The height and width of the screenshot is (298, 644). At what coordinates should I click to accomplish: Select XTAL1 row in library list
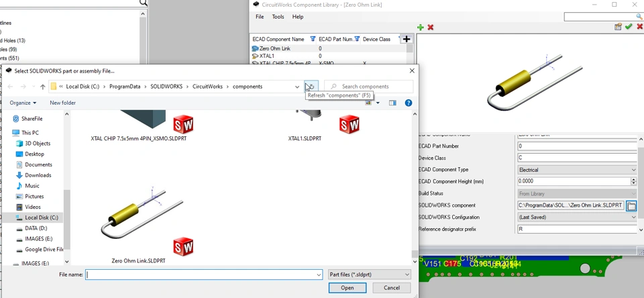[329, 56]
